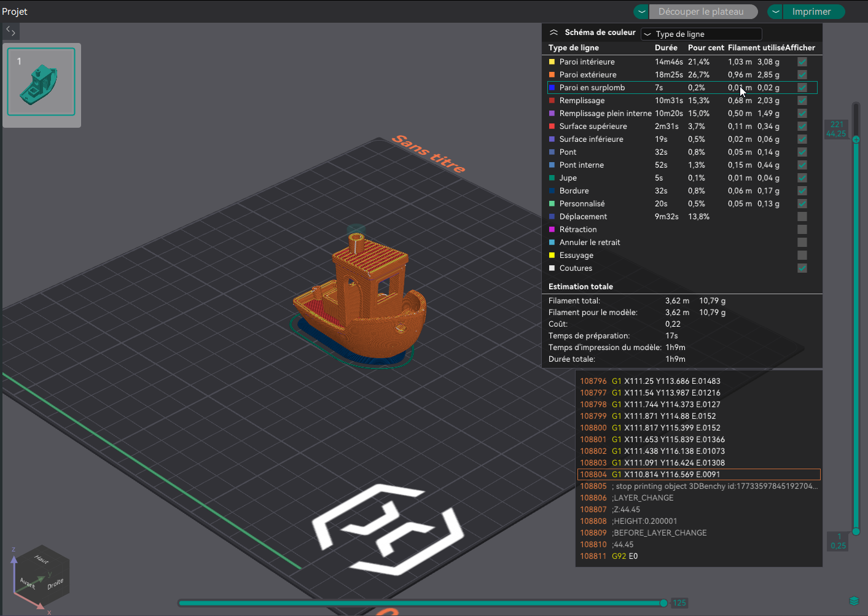The height and width of the screenshot is (616, 868).
Task: Click the collapse sidebar arrows icon
Action: (x=10, y=31)
